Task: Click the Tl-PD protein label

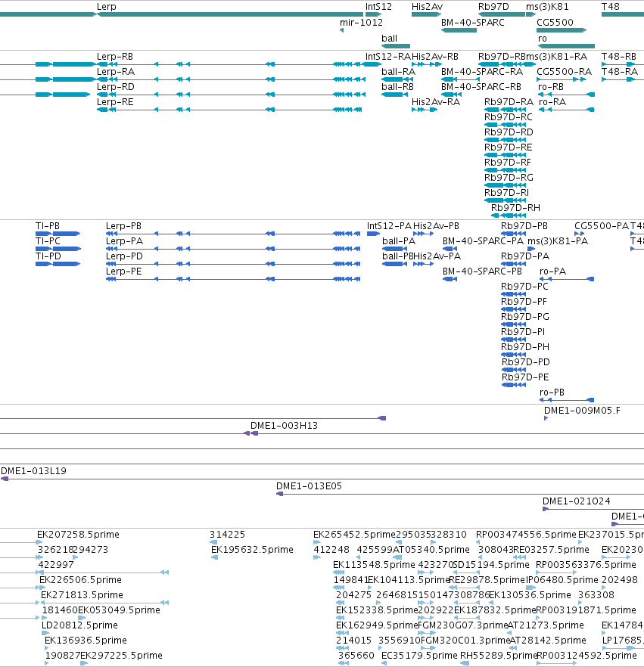Action: pyautogui.click(x=48, y=256)
